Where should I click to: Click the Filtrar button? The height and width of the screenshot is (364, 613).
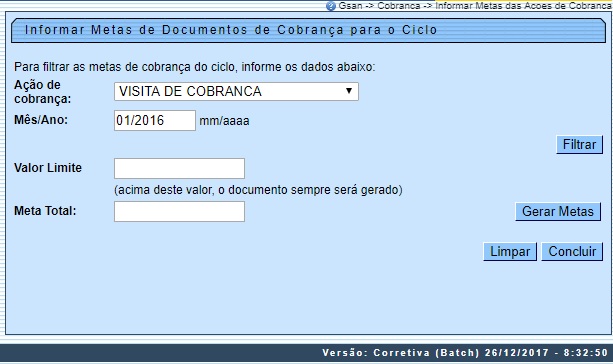579,145
